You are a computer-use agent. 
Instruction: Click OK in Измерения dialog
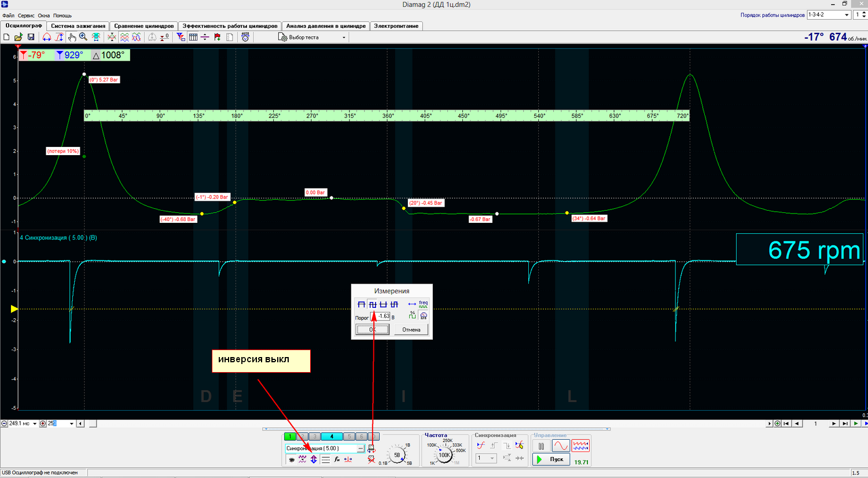coord(372,329)
